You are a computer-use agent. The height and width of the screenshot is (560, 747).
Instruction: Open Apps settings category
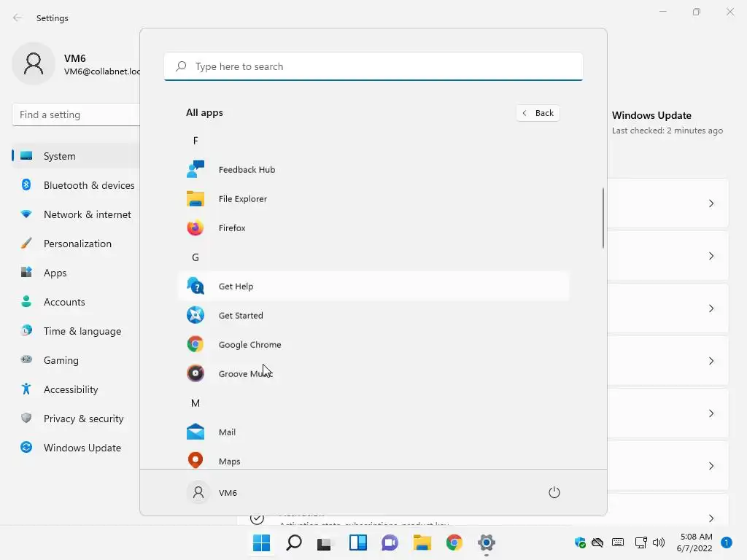(76, 273)
